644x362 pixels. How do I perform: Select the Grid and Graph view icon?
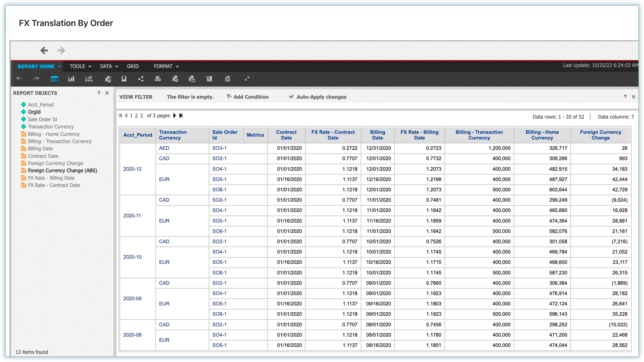(89, 79)
